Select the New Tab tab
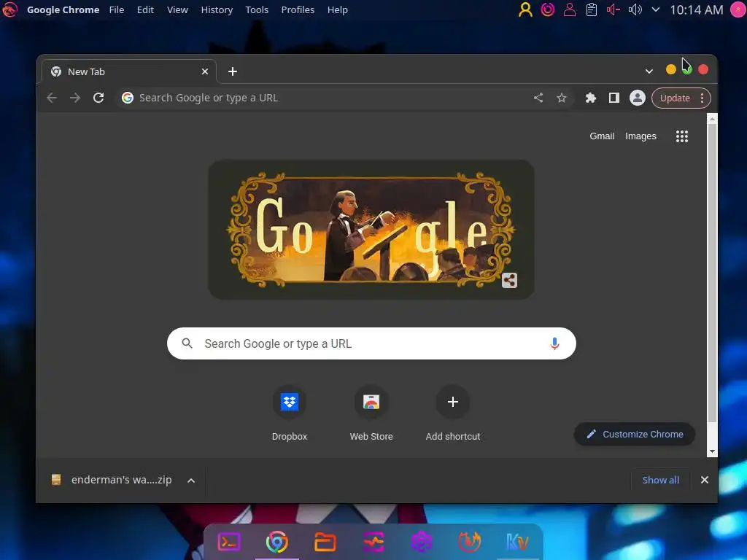The image size is (747, 560). coord(128,71)
